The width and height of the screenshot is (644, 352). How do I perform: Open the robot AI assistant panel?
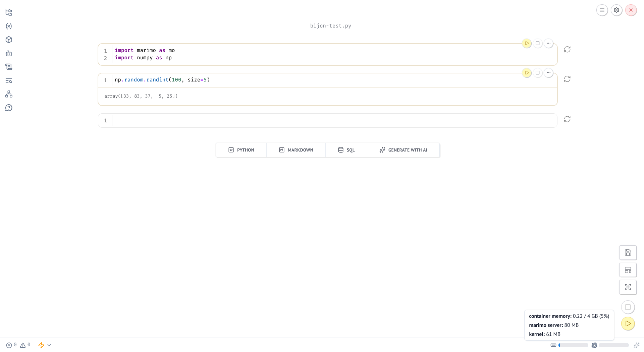tap(9, 53)
